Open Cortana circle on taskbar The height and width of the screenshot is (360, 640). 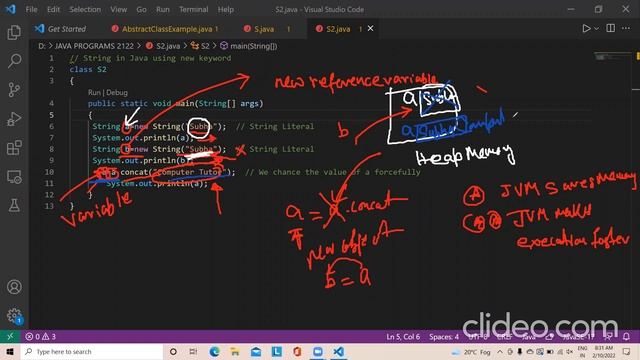tap(173, 351)
